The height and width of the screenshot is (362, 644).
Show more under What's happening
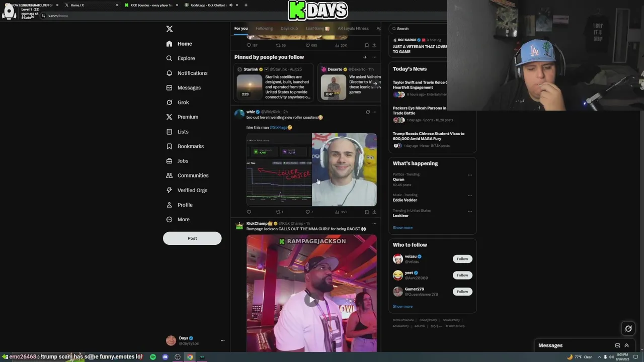pyautogui.click(x=403, y=228)
